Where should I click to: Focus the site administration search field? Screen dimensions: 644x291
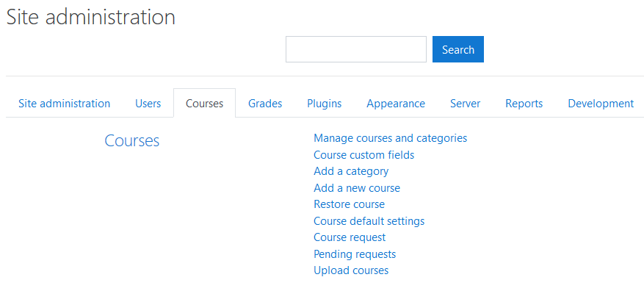356,49
